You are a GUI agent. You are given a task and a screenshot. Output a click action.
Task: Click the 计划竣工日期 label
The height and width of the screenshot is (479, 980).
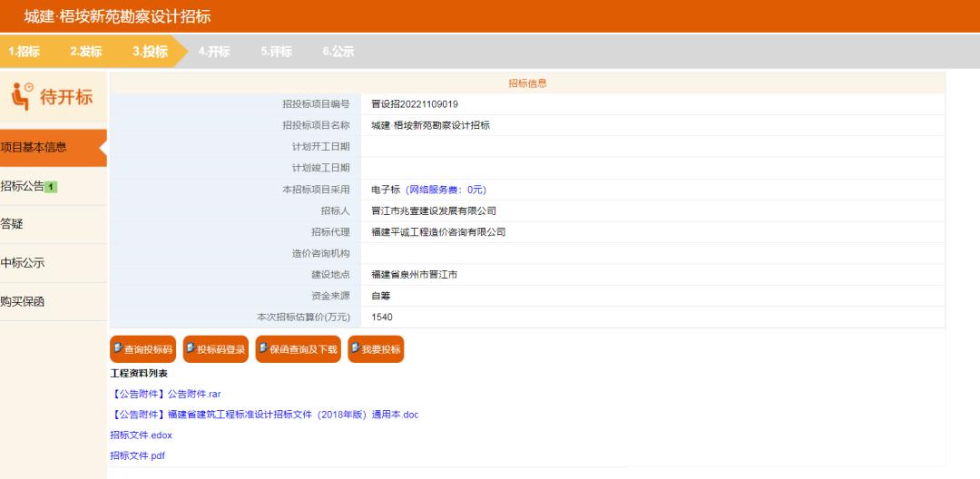(x=321, y=168)
